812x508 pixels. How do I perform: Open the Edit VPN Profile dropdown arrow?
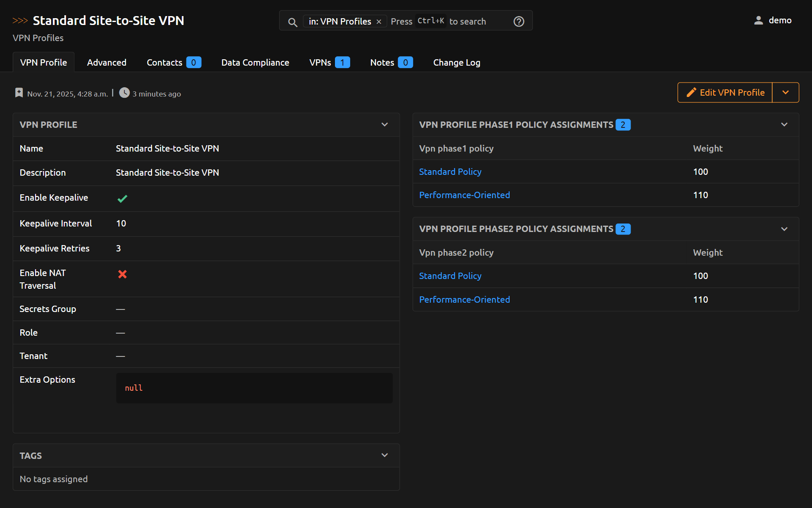pyautogui.click(x=785, y=93)
